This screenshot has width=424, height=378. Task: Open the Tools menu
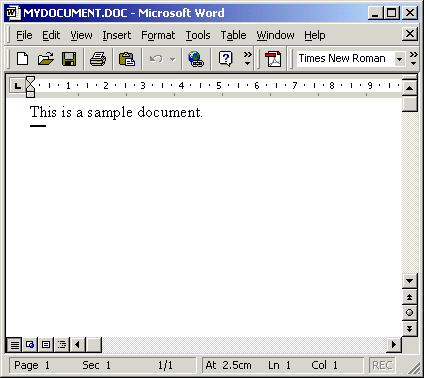click(198, 35)
